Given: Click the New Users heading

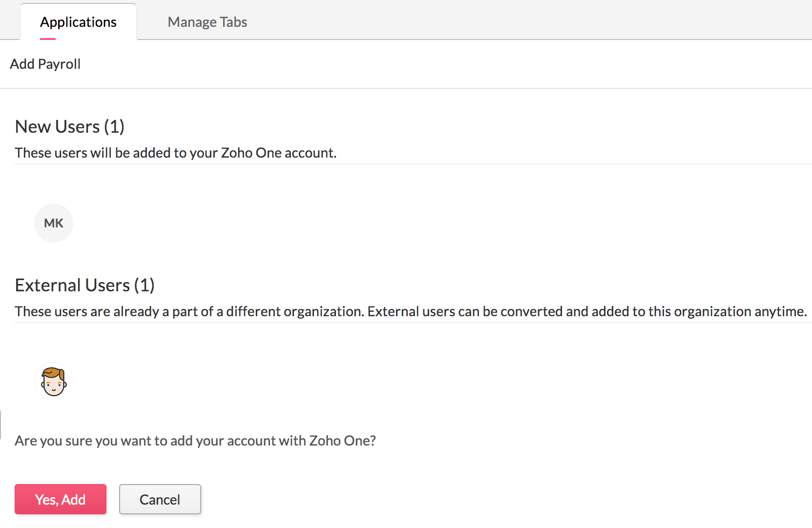Looking at the screenshot, I should [58, 126].
